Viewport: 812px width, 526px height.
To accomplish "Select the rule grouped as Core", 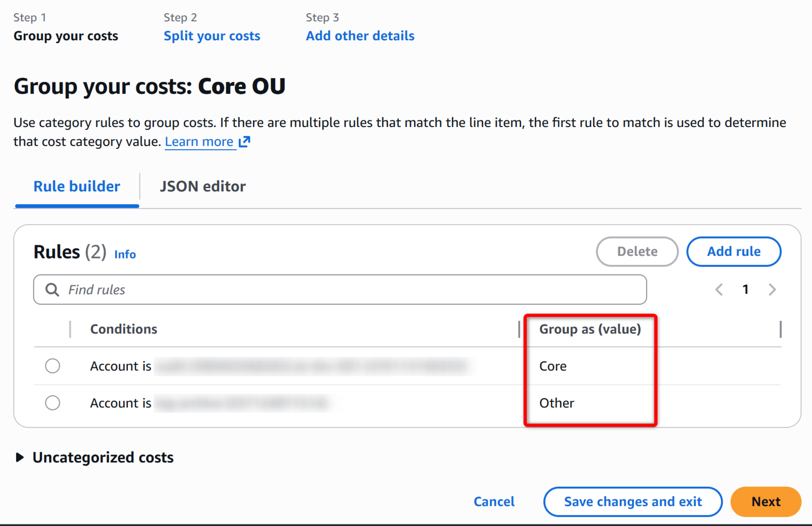I will tap(52, 366).
